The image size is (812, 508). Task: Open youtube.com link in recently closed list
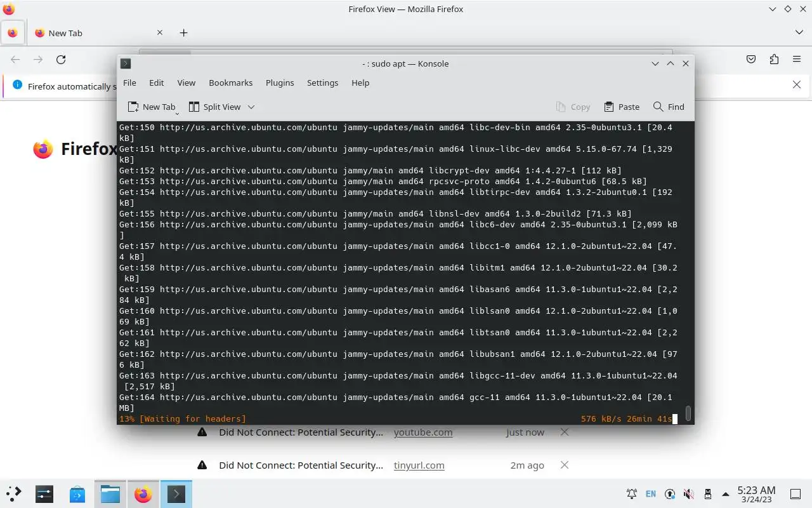coord(423,432)
